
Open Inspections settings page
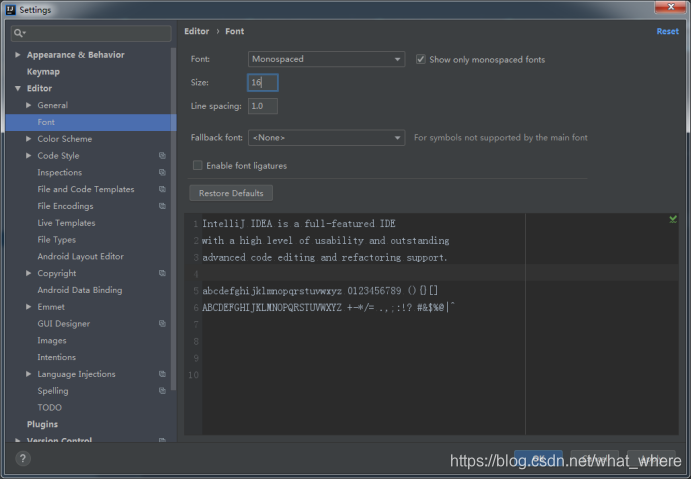pyautogui.click(x=60, y=172)
